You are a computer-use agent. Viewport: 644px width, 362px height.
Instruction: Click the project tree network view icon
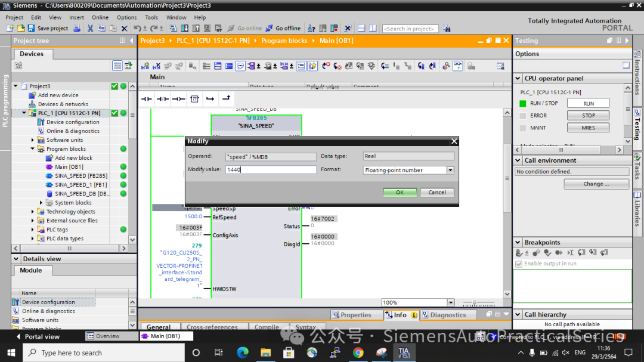pos(128,66)
